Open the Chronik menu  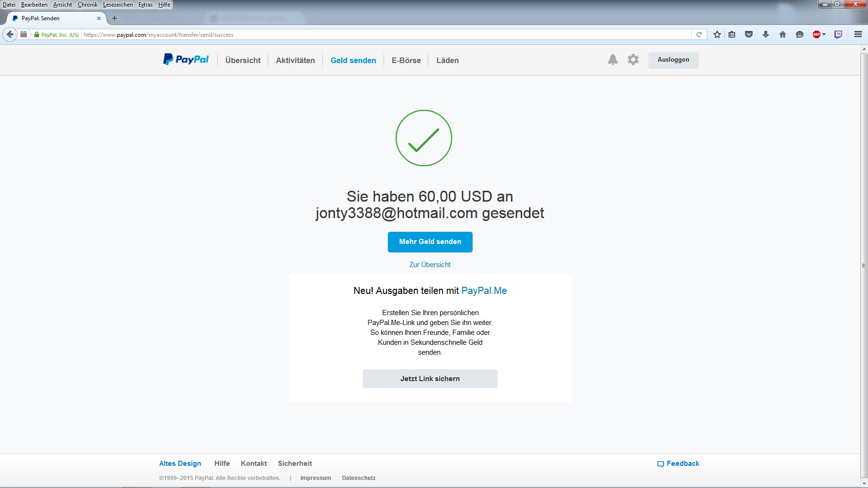[88, 5]
